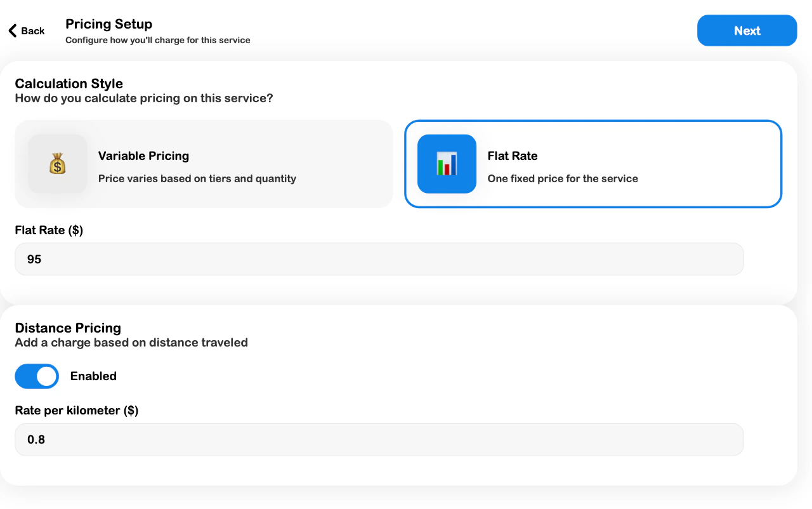Edit the Rate per kilometer input field
The image size is (812, 509).
point(379,439)
